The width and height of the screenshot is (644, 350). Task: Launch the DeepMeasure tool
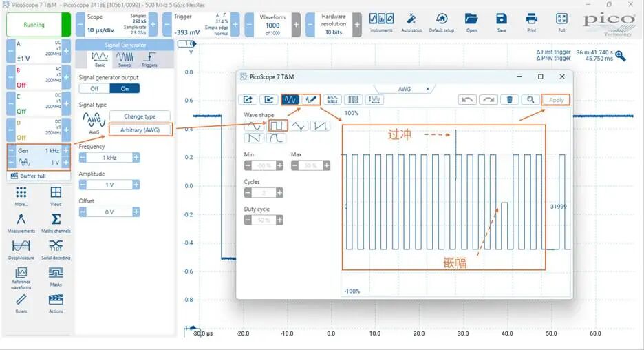[x=21, y=250]
